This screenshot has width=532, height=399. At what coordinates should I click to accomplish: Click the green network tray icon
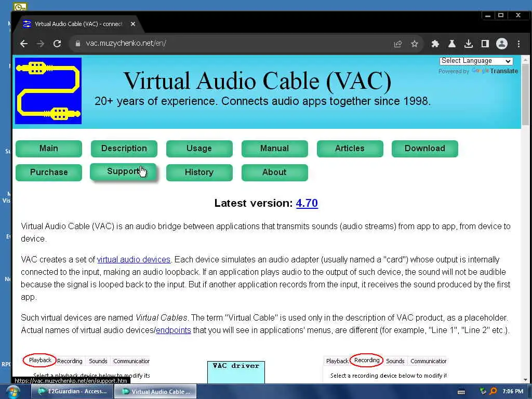483,391
